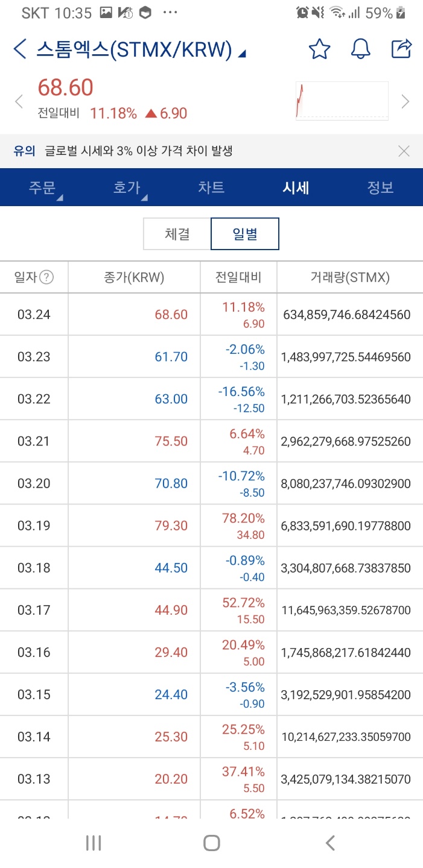Tap the 78.20% change for 03.19
The height and width of the screenshot is (868, 423).
tap(244, 518)
